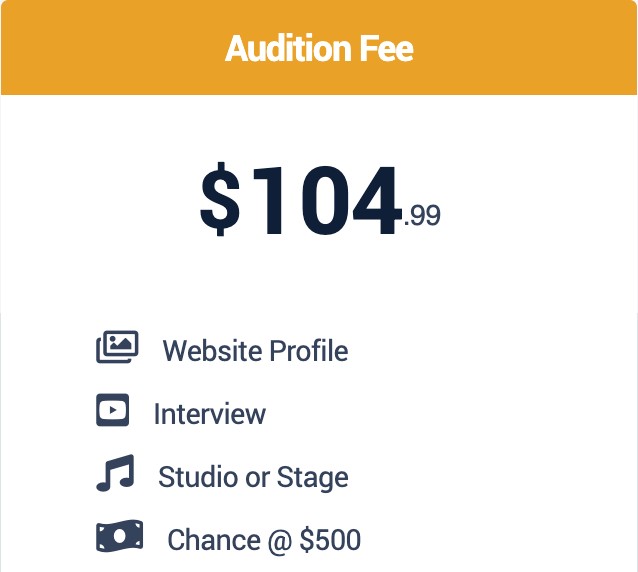
Task: Click the music note icon
Action: tap(115, 473)
